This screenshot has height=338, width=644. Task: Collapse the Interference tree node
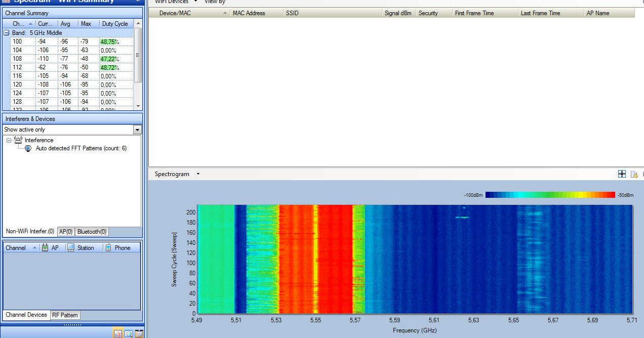pos(9,140)
